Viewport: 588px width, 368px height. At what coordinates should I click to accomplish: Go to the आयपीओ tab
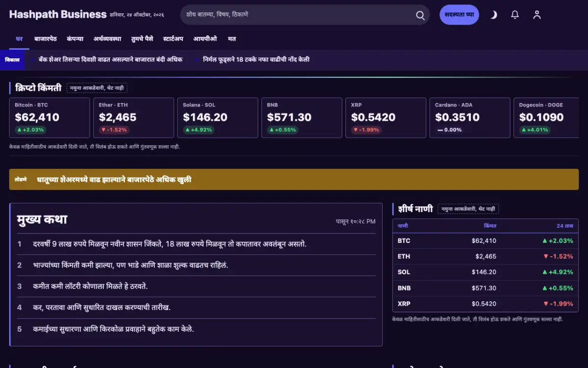pyautogui.click(x=205, y=39)
